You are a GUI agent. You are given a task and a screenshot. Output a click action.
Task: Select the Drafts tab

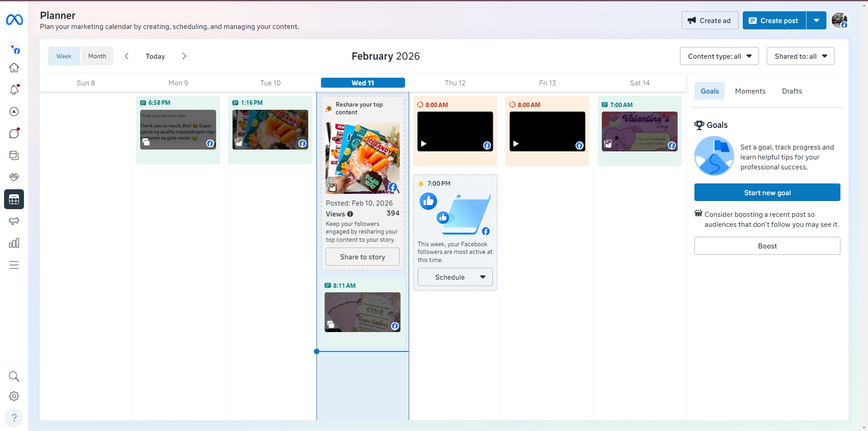pos(792,91)
